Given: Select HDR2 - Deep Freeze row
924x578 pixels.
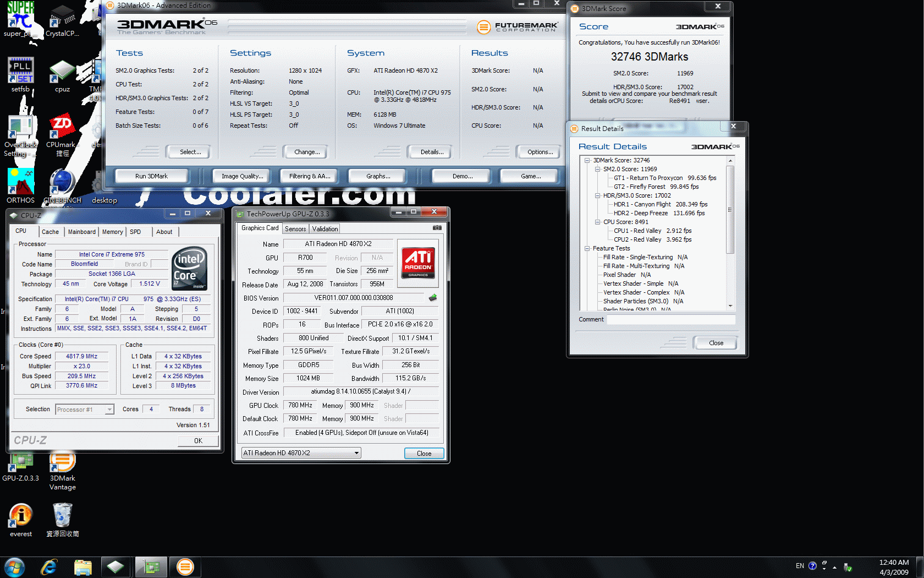Looking at the screenshot, I should (x=659, y=213).
